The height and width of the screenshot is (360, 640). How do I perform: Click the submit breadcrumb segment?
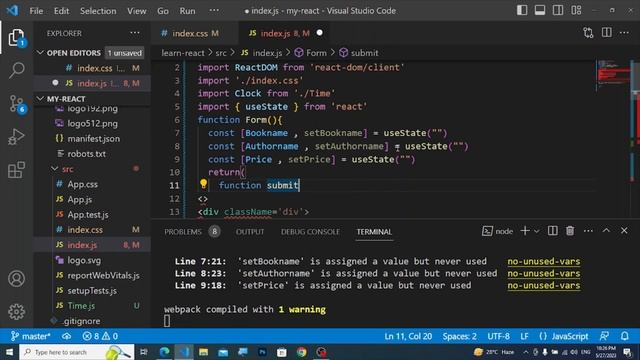359,53
